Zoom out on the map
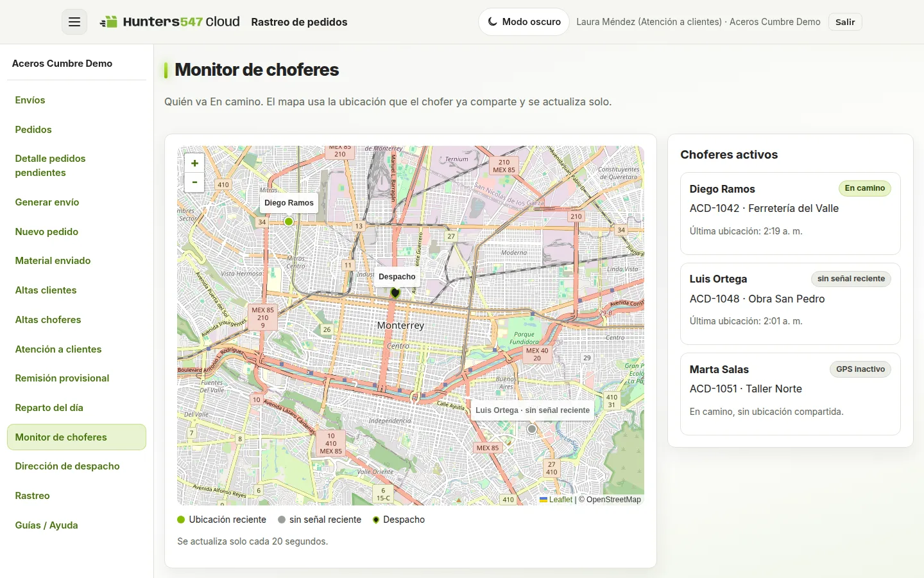This screenshot has width=924, height=578. pyautogui.click(x=194, y=182)
